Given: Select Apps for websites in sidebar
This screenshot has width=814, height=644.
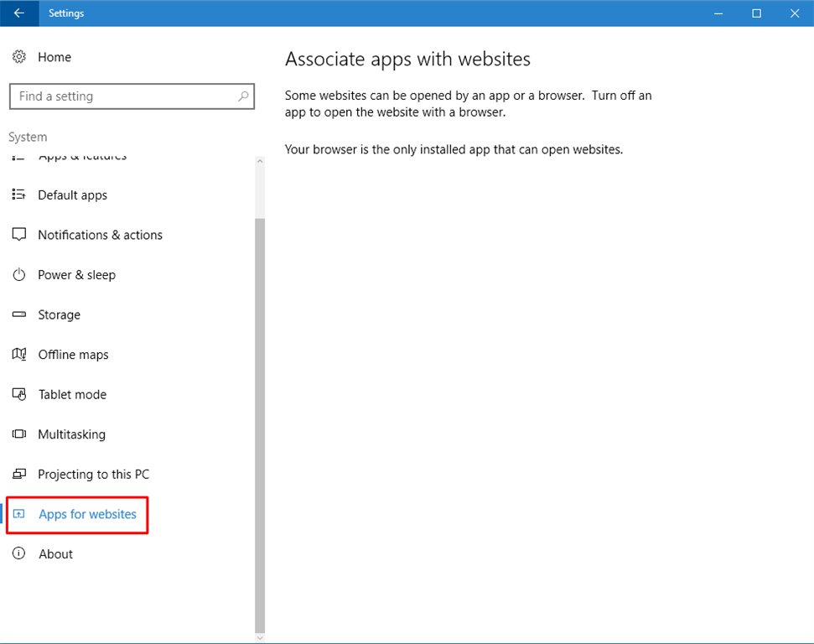Looking at the screenshot, I should pos(87,514).
